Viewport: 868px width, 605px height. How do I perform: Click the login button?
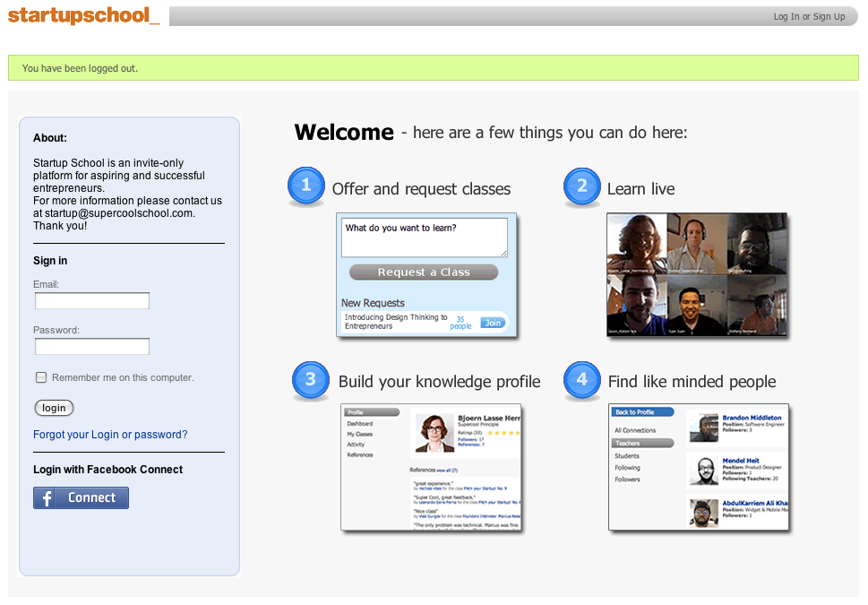54,408
